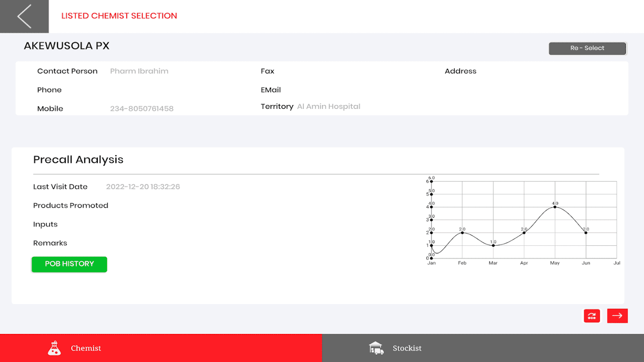Open the Chemist tab
The width and height of the screenshot is (644, 362).
161,348
